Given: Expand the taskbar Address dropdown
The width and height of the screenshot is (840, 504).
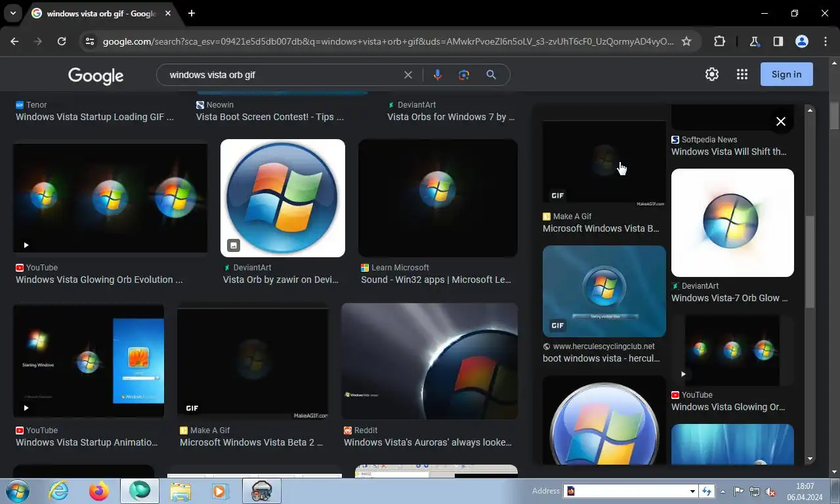Looking at the screenshot, I should pos(692,491).
